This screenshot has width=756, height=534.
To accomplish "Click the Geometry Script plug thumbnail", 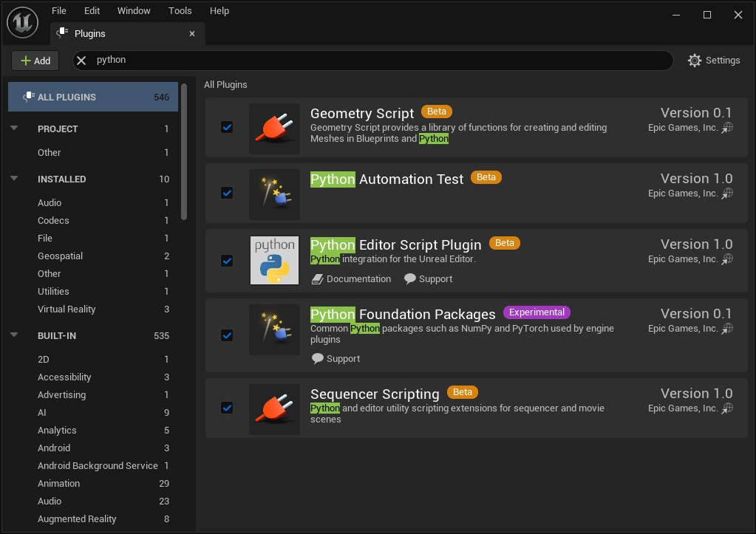I will 274,129.
